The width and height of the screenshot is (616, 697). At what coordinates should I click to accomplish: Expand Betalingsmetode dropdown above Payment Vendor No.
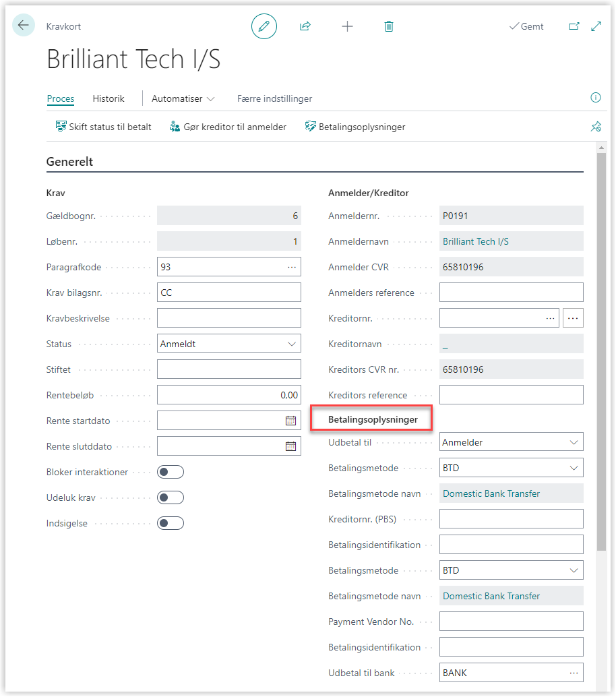[x=574, y=570]
